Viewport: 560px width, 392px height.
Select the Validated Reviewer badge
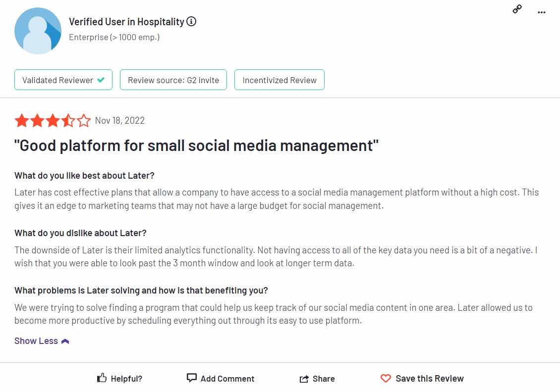(63, 80)
